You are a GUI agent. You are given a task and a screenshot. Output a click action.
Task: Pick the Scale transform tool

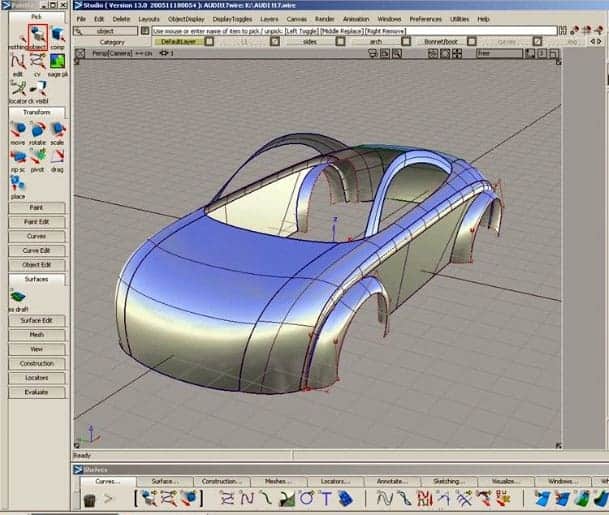pos(57,132)
